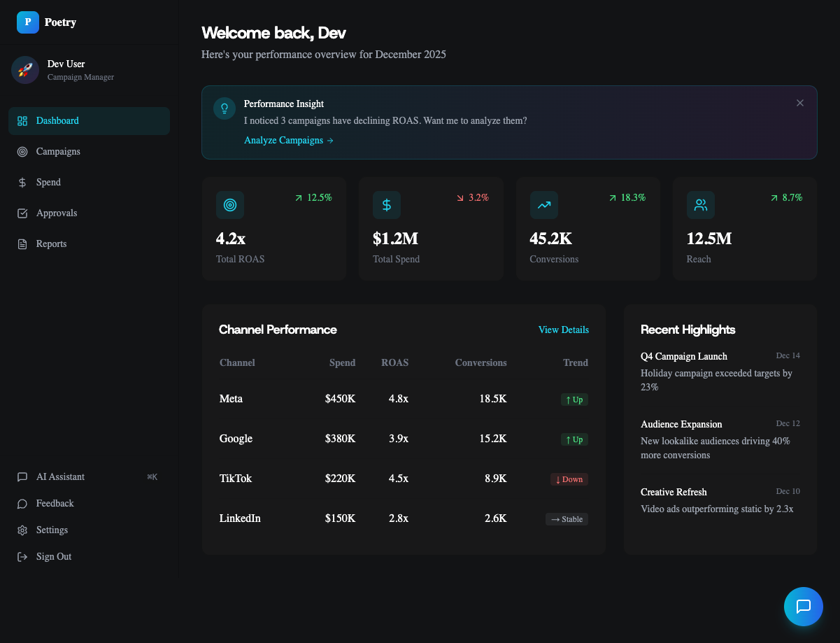Click the Settings gear icon
This screenshot has width=840, height=643.
pos(22,530)
